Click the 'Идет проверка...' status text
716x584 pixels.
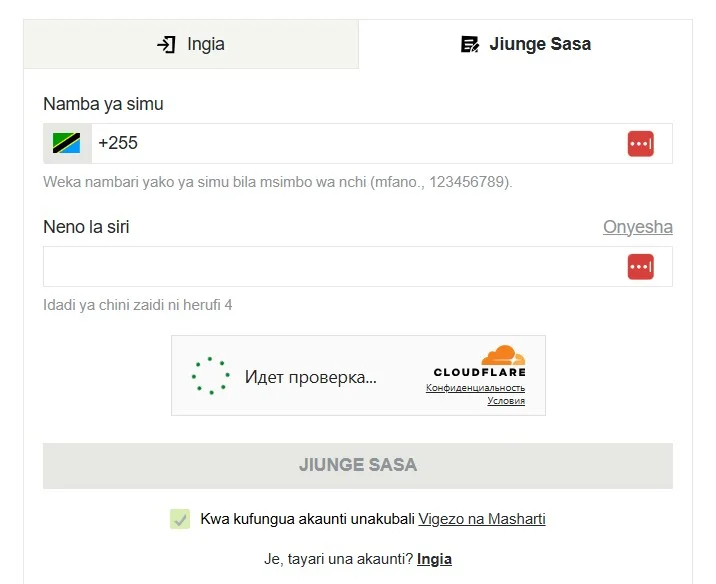click(x=311, y=377)
